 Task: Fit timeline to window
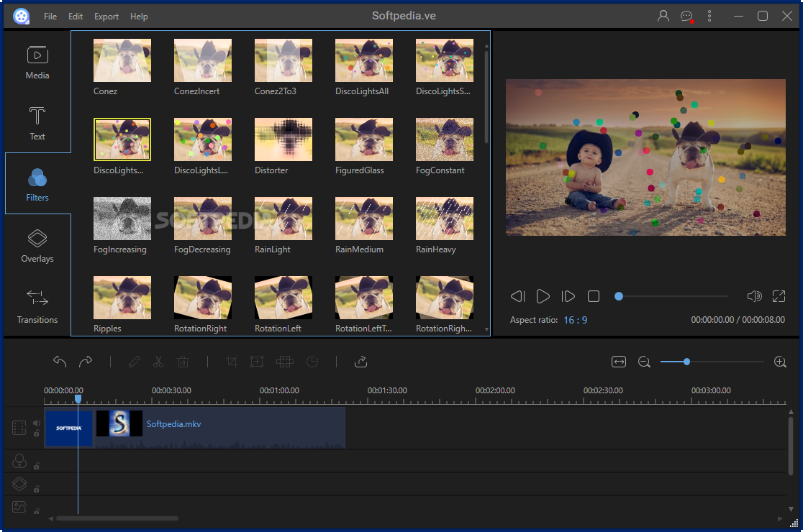point(619,362)
